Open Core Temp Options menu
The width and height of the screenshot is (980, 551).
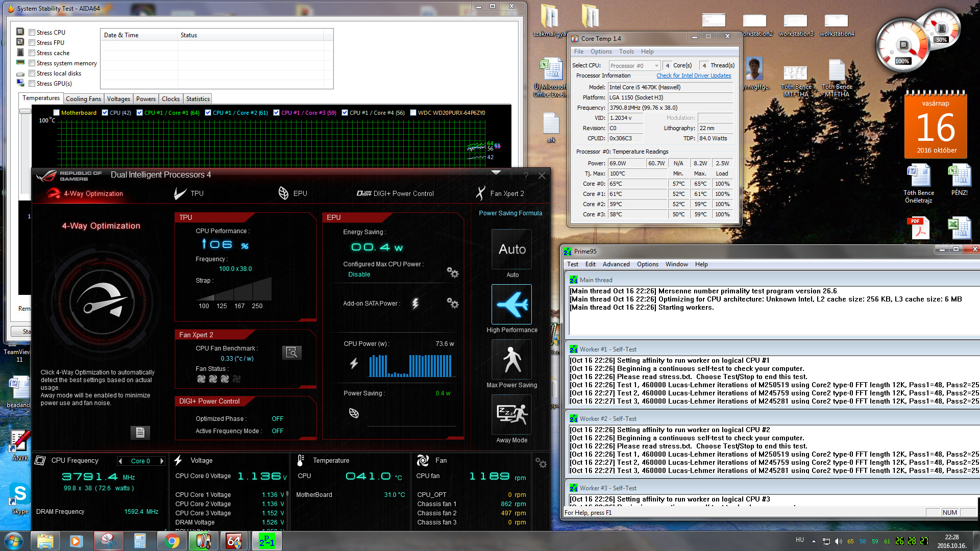[x=601, y=52]
